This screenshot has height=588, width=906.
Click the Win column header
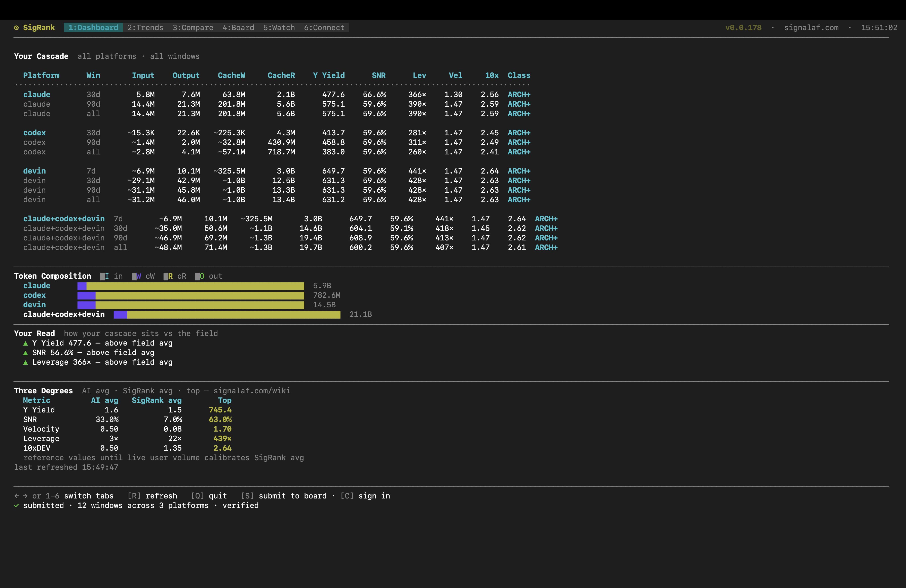[x=93, y=75]
